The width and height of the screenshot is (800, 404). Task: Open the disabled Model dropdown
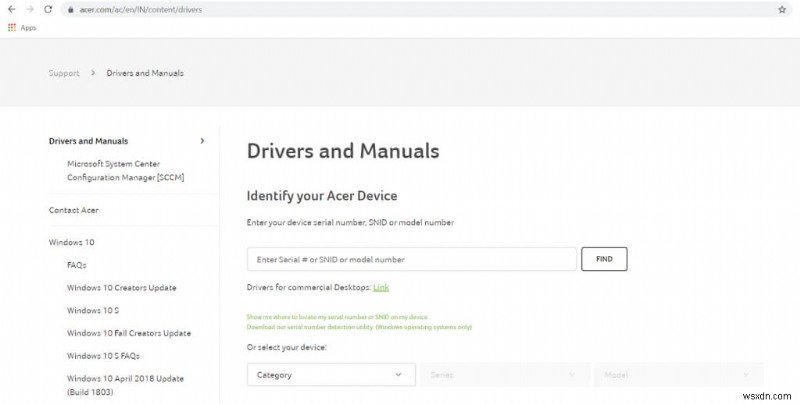click(x=679, y=375)
